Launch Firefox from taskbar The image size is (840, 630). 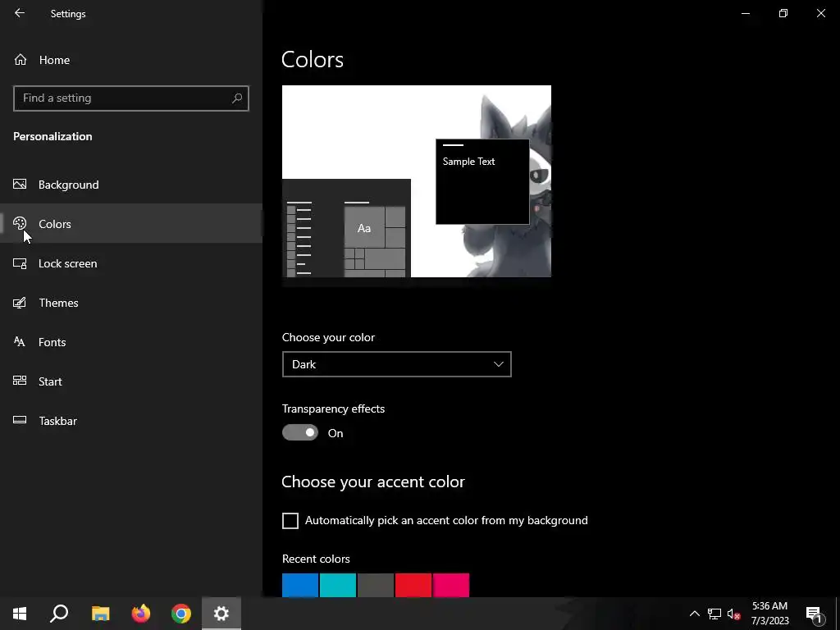(141, 614)
